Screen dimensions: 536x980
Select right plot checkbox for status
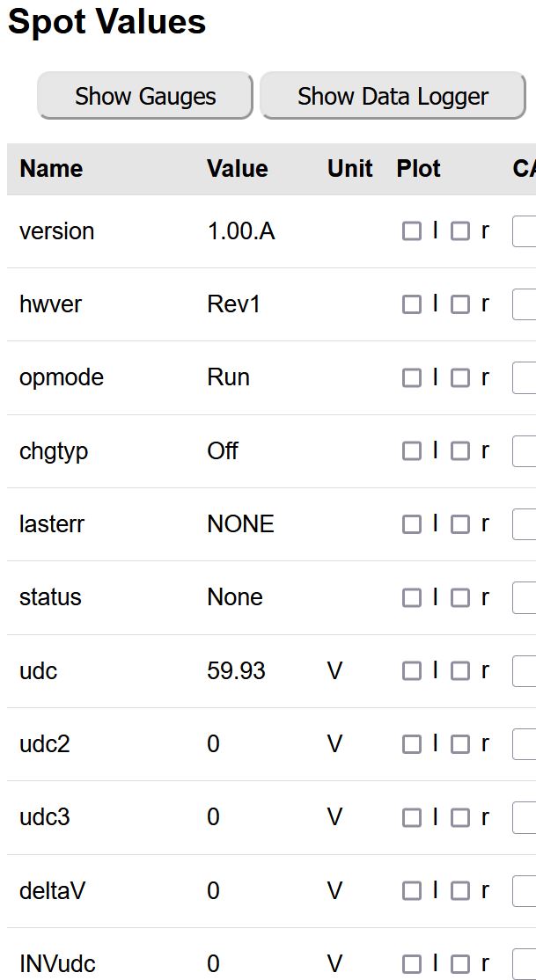tap(460, 597)
